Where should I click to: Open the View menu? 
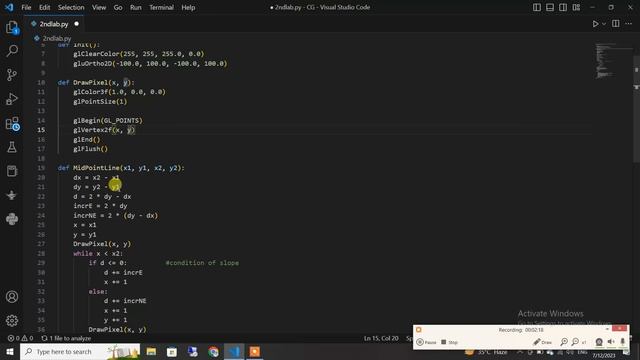(x=99, y=7)
